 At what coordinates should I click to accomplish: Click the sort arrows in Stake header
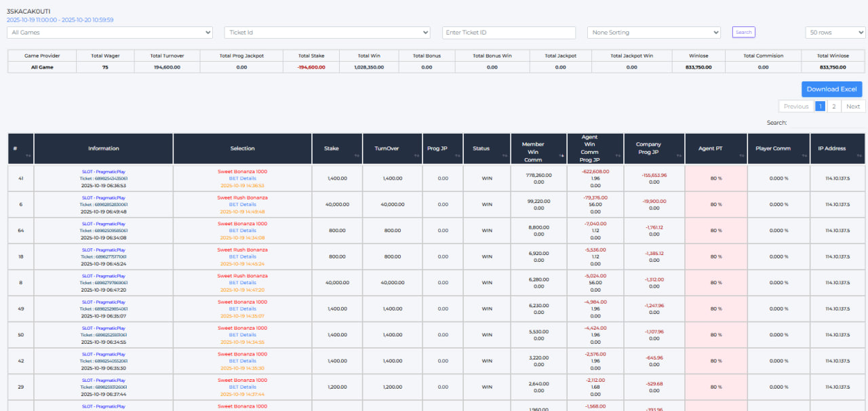point(357,156)
